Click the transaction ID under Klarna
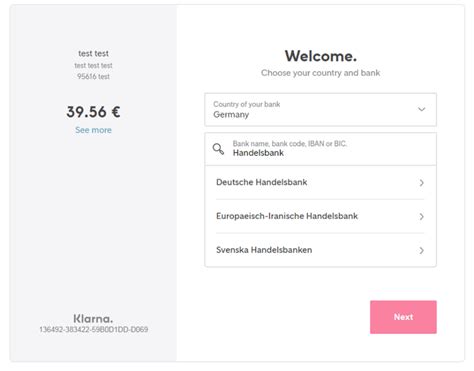This screenshot has width=474, height=371. coord(94,330)
